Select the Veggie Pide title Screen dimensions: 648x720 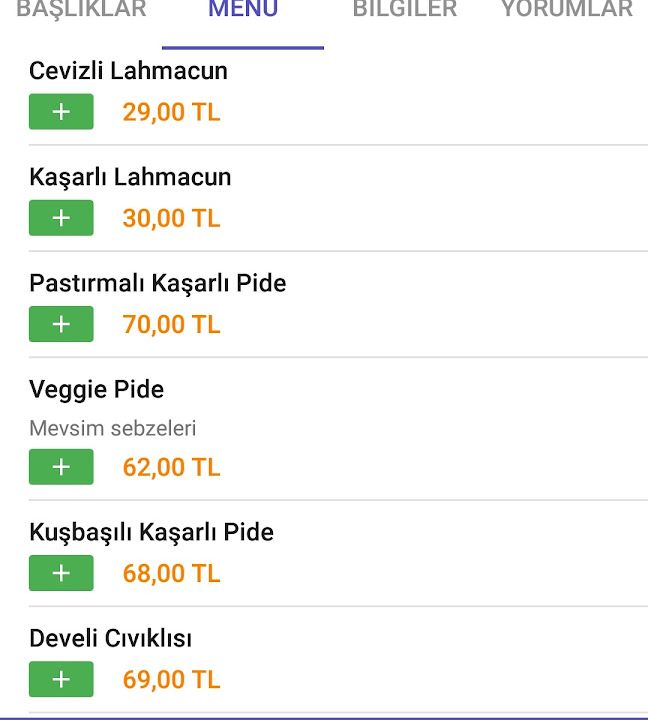pyautogui.click(x=96, y=390)
